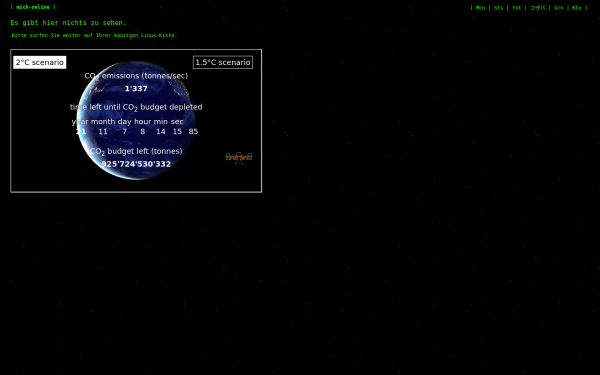Click the mich-online site title link
The image size is (600, 375).
click(33, 7)
